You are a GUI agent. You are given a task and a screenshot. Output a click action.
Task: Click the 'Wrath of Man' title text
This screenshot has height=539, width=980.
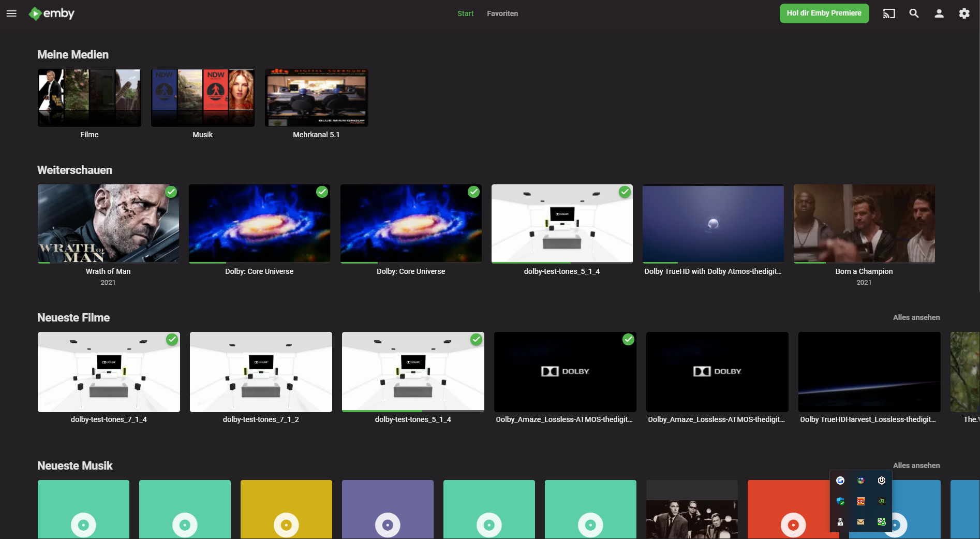point(108,271)
